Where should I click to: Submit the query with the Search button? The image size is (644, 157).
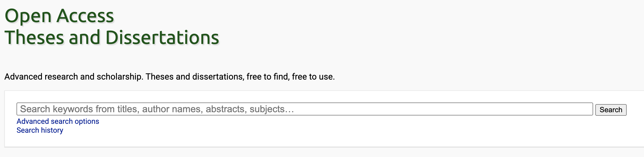point(611,110)
